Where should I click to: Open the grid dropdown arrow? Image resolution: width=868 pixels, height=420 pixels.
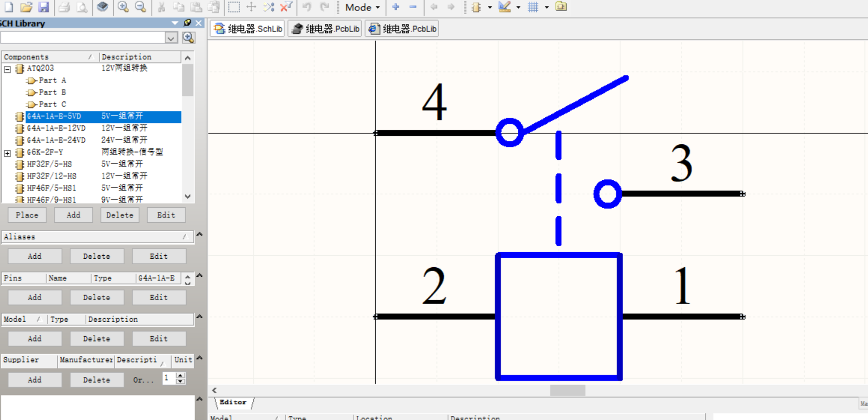(x=547, y=7)
